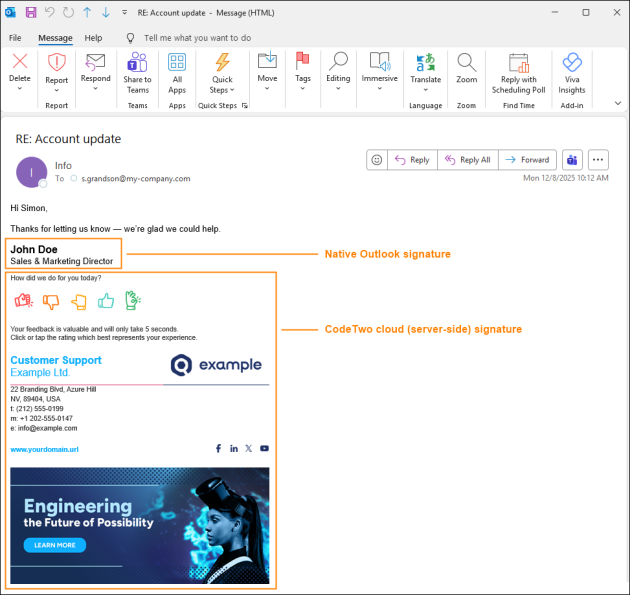Image resolution: width=630 pixels, height=595 pixels.
Task: Go to previous item with up arrow
Action: 87,12
